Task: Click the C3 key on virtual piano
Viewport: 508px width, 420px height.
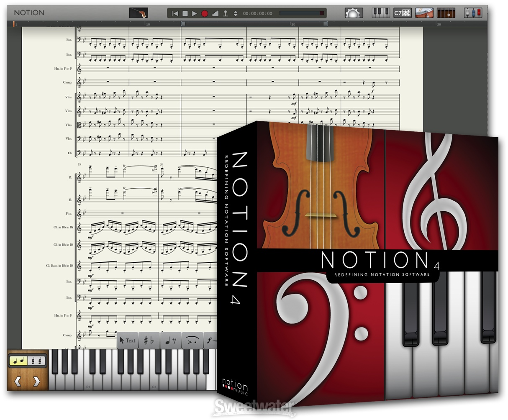Action: [x=153, y=383]
